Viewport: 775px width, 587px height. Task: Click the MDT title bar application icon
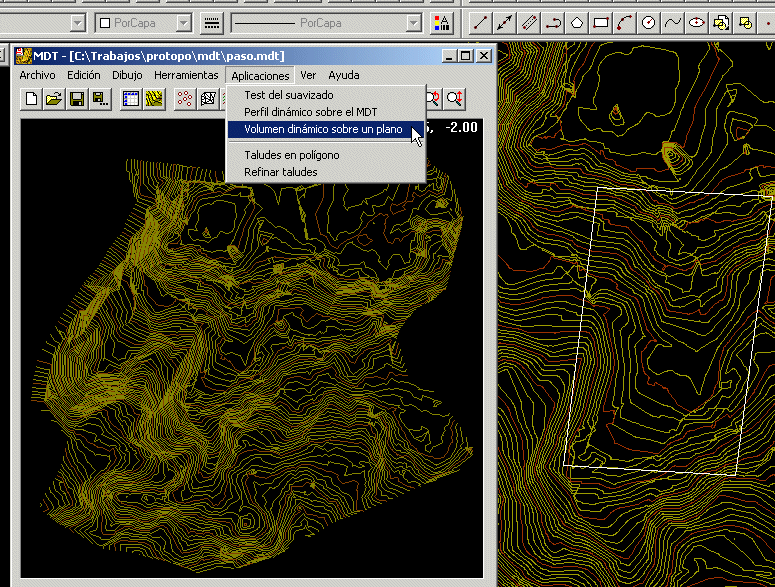click(x=23, y=56)
